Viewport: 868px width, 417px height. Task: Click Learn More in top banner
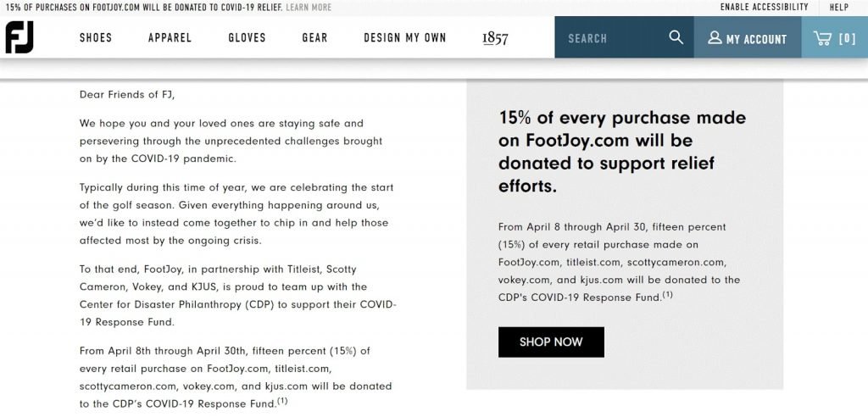(x=309, y=7)
